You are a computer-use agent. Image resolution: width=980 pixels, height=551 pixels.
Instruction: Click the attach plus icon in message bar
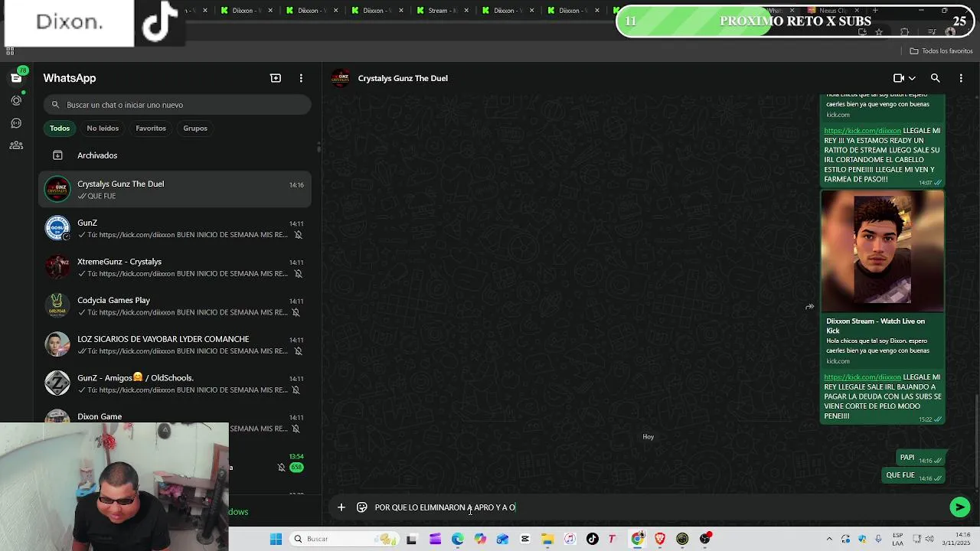pyautogui.click(x=341, y=507)
